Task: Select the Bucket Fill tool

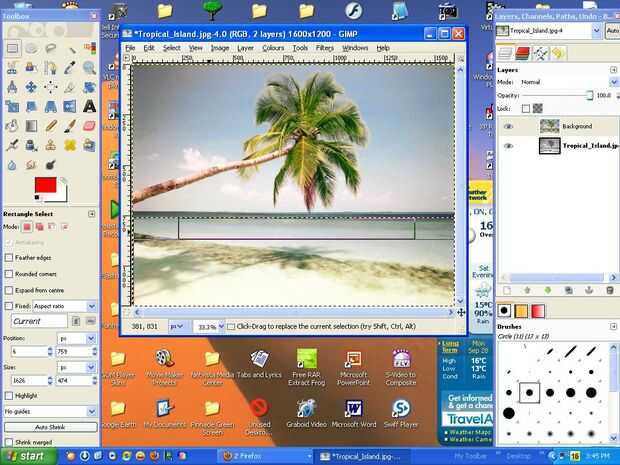Action: pyautogui.click(x=12, y=126)
